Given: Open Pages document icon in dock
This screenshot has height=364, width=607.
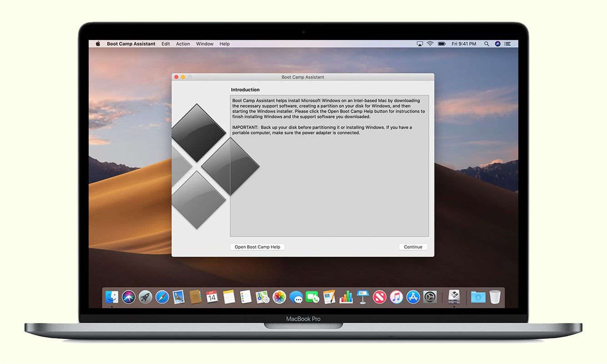Looking at the screenshot, I should [x=329, y=297].
